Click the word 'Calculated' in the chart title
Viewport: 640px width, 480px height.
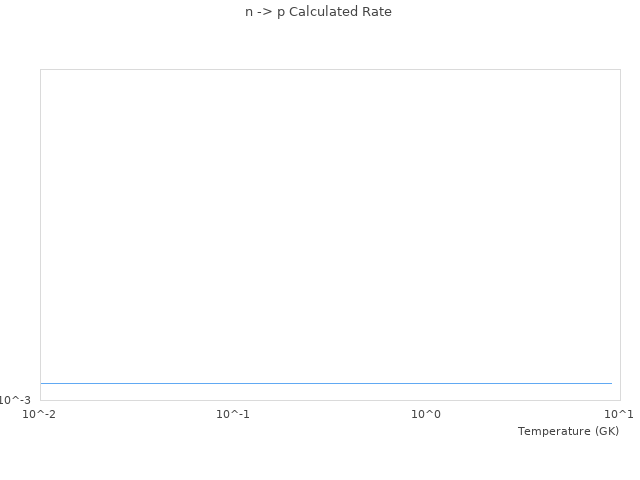[x=322, y=12]
